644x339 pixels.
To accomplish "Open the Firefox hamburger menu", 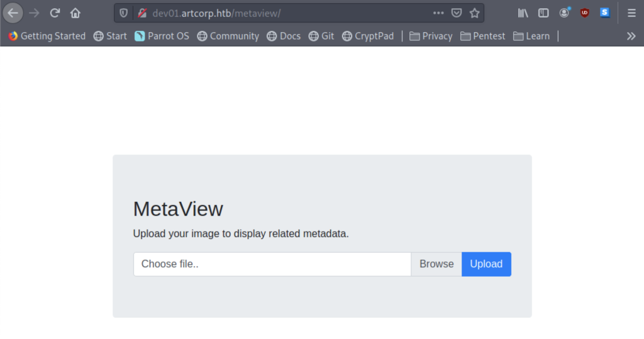I will pos(631,13).
